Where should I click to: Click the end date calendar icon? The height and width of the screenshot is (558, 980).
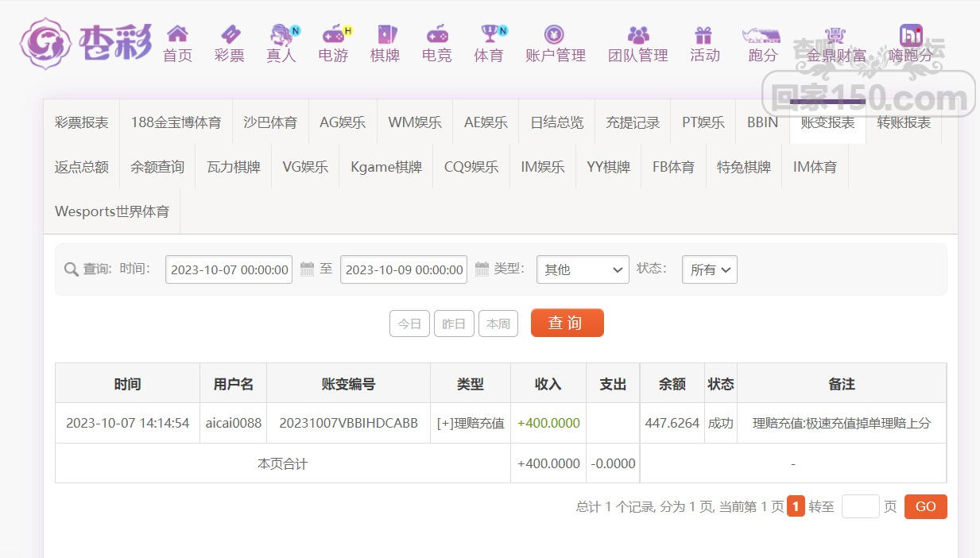pos(482,269)
